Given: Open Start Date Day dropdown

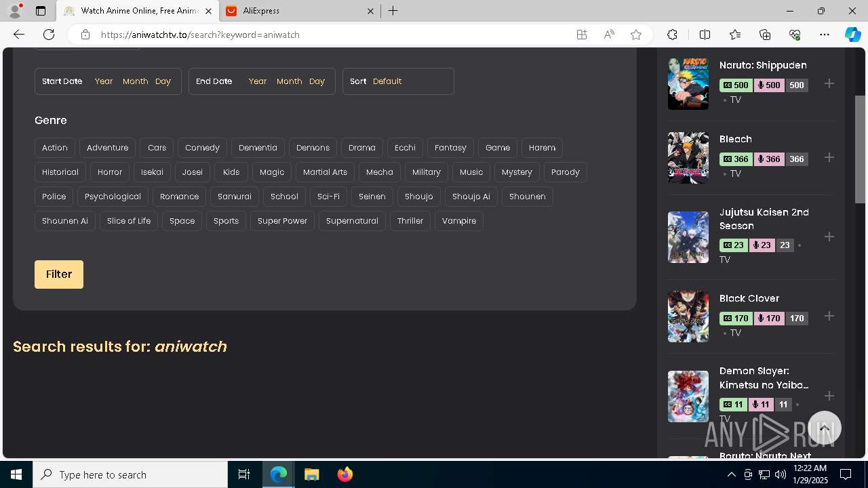Looking at the screenshot, I should [163, 81].
